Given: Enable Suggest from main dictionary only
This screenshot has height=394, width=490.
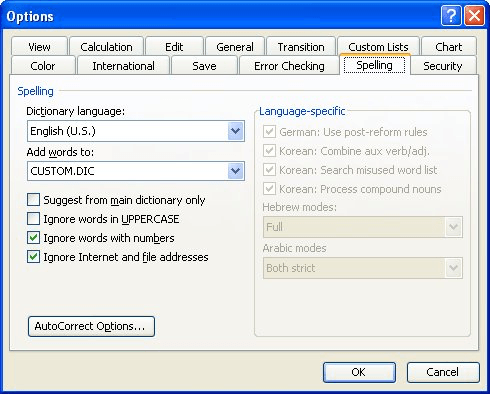Looking at the screenshot, I should [x=33, y=200].
